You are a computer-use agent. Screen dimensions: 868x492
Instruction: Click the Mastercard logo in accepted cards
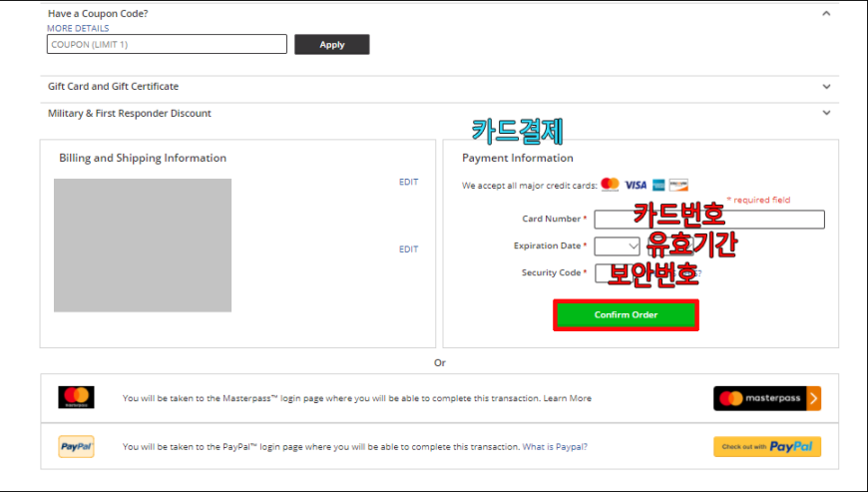610,185
